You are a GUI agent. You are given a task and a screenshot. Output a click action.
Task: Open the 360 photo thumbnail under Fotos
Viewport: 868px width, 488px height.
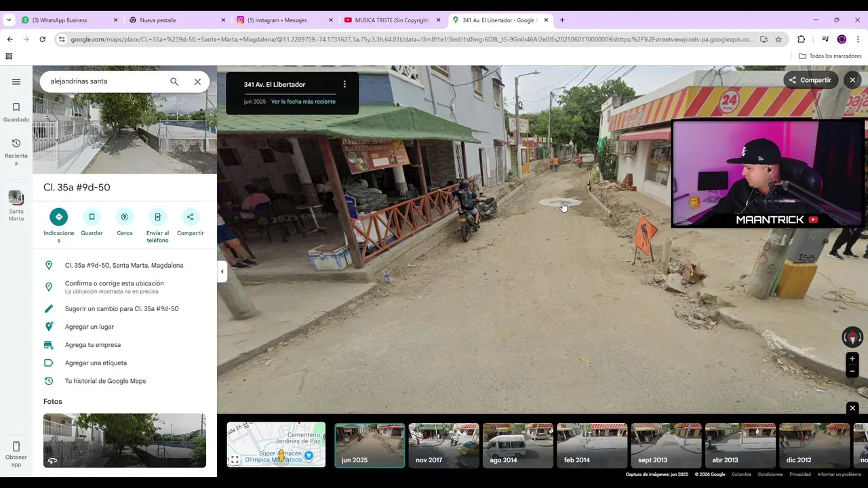(x=125, y=441)
